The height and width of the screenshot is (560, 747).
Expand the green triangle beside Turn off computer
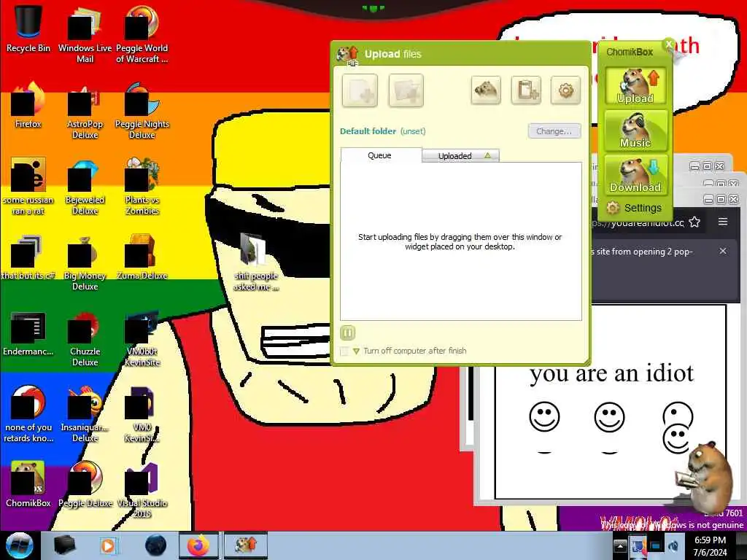pyautogui.click(x=356, y=351)
